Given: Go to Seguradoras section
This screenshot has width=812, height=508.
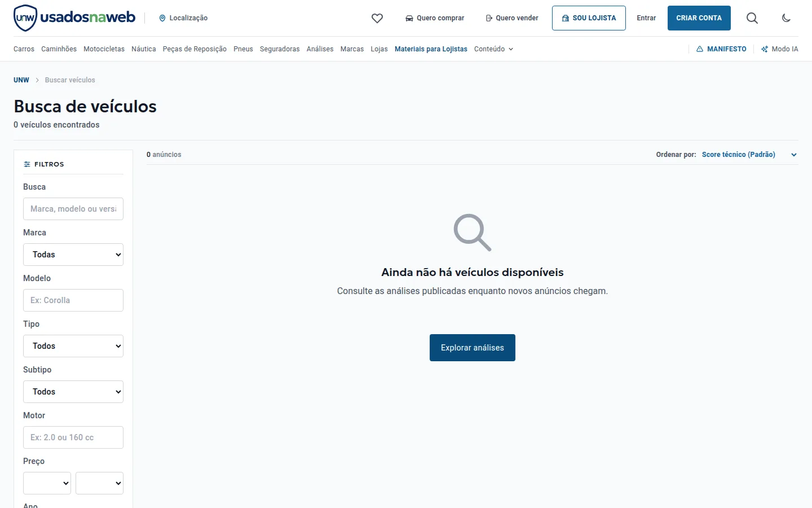Looking at the screenshot, I should coord(280,49).
